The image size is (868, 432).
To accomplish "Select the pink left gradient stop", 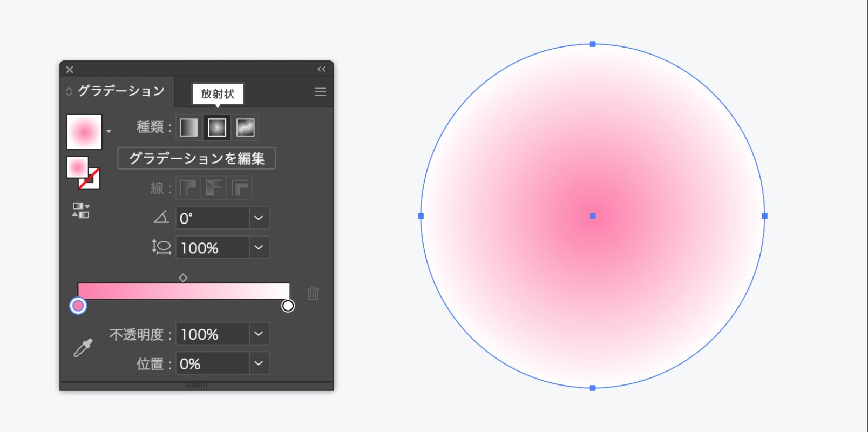I will (x=78, y=306).
